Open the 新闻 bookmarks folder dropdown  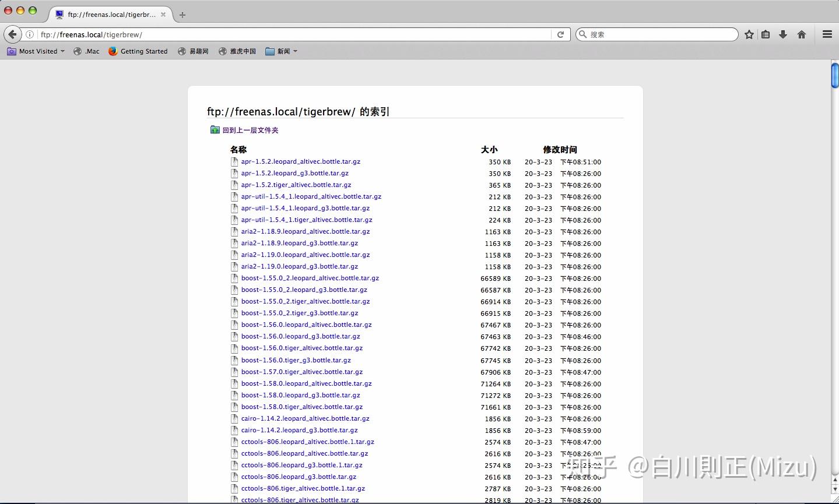click(x=295, y=51)
